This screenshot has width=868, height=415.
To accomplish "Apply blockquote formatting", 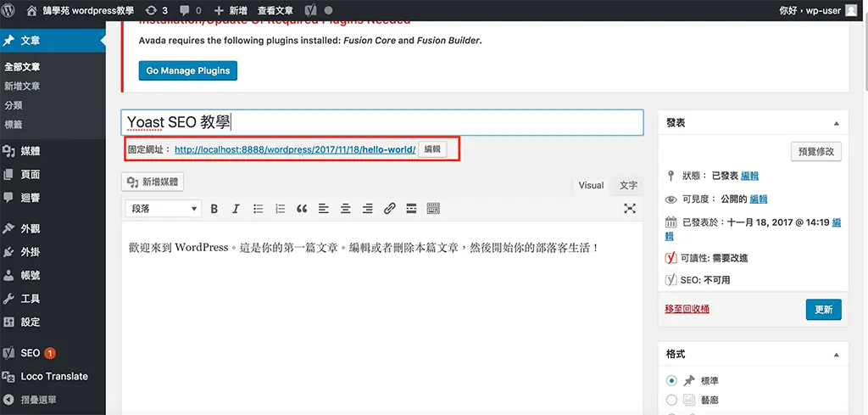I will pos(302,208).
